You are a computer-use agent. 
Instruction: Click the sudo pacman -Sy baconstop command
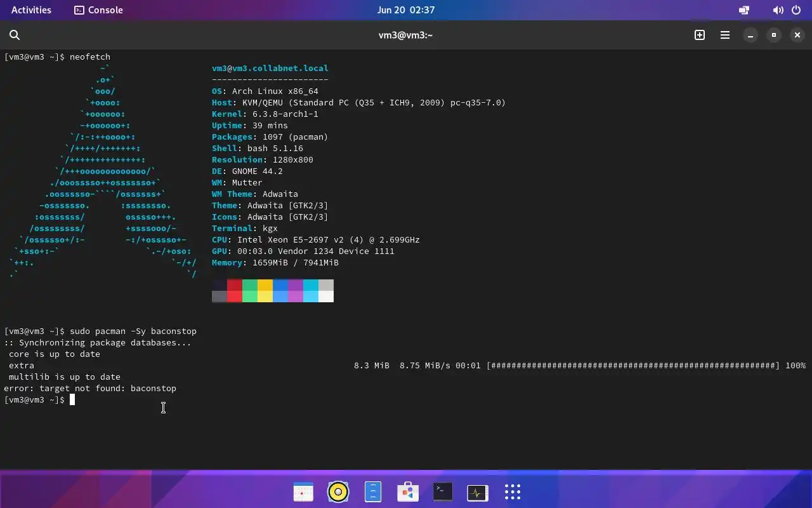click(133, 331)
